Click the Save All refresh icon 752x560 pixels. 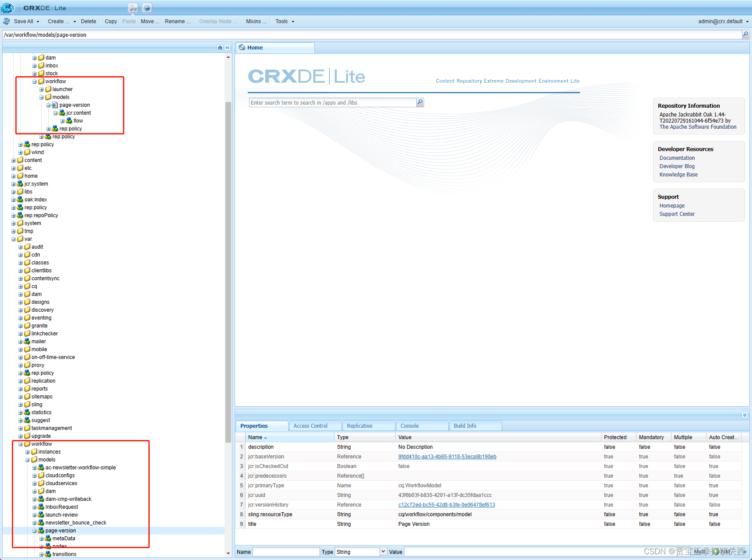click(6, 21)
